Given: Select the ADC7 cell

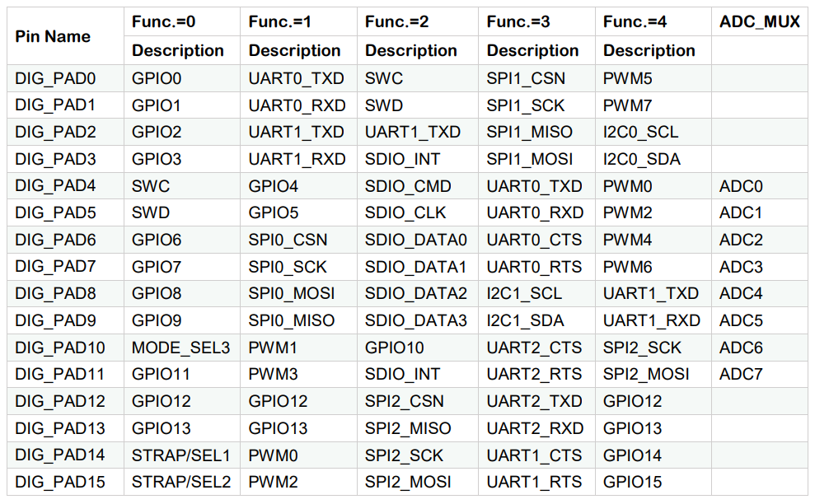Looking at the screenshot, I should coord(759,374).
